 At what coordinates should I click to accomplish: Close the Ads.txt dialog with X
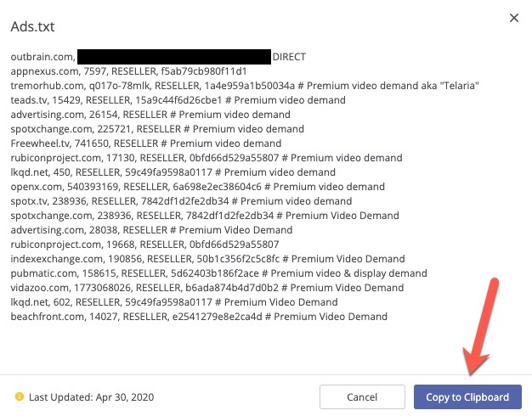(x=513, y=17)
